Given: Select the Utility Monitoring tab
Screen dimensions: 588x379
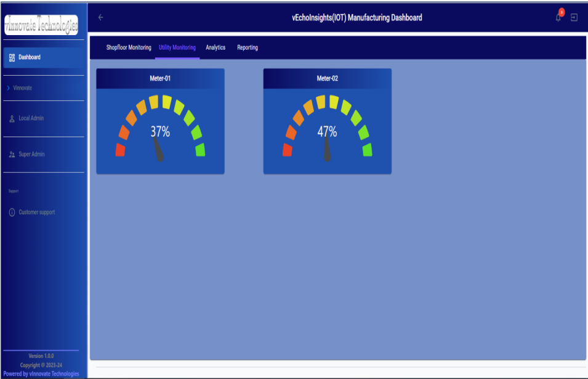Looking at the screenshot, I should (177, 47).
